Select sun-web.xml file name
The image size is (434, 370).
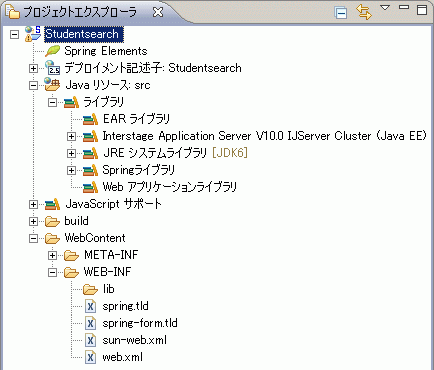(x=135, y=340)
